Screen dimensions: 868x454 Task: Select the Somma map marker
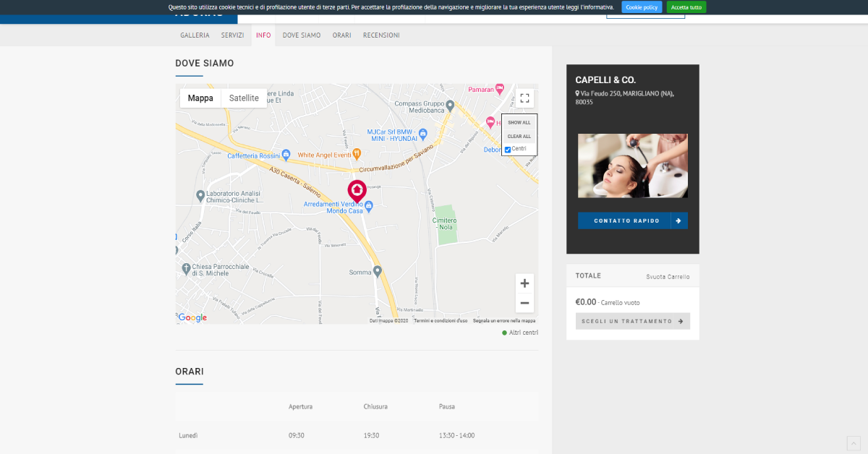pyautogui.click(x=378, y=271)
